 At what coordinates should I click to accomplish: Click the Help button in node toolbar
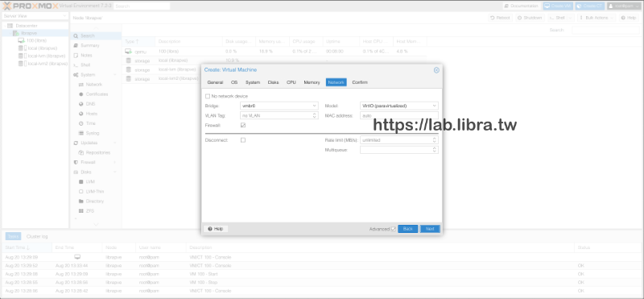(x=629, y=18)
